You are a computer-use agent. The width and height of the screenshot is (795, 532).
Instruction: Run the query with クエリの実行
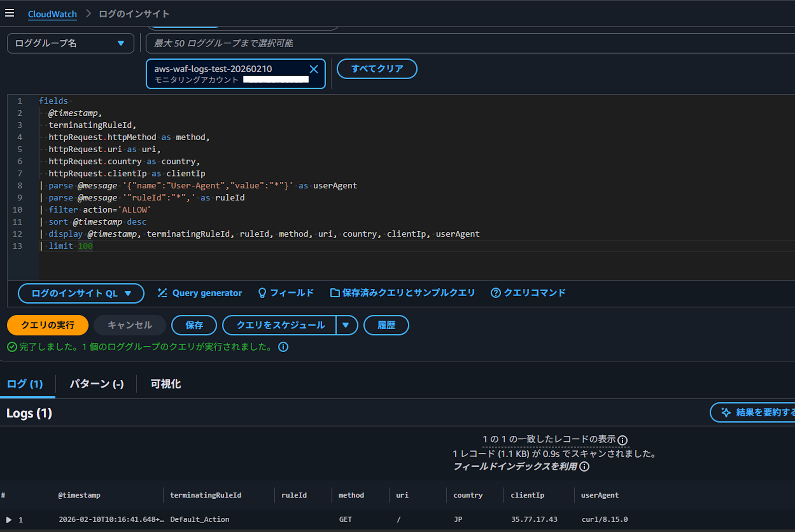tap(48, 325)
